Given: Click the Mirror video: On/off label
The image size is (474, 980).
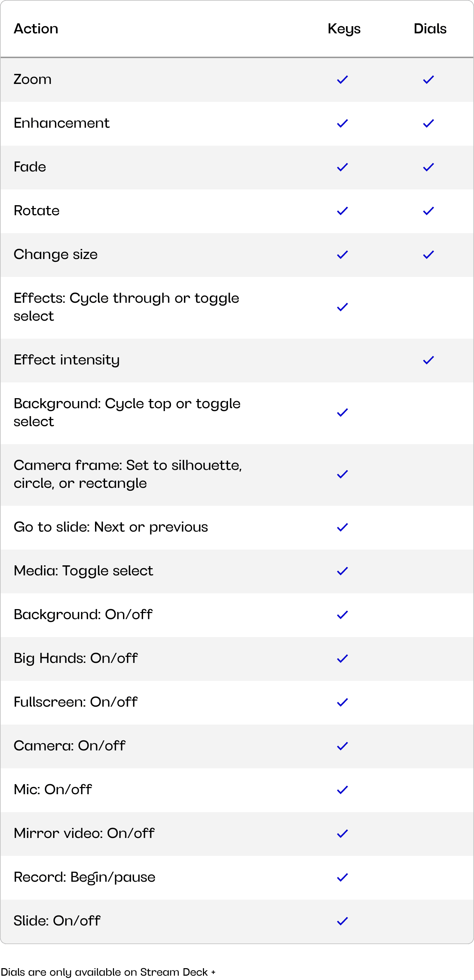Looking at the screenshot, I should pyautogui.click(x=84, y=833).
